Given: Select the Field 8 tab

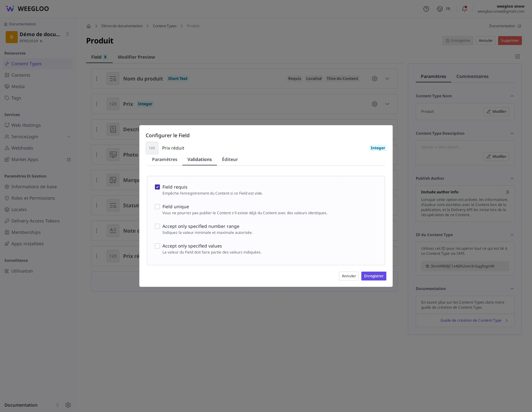Looking at the screenshot, I should pyautogui.click(x=99, y=57).
